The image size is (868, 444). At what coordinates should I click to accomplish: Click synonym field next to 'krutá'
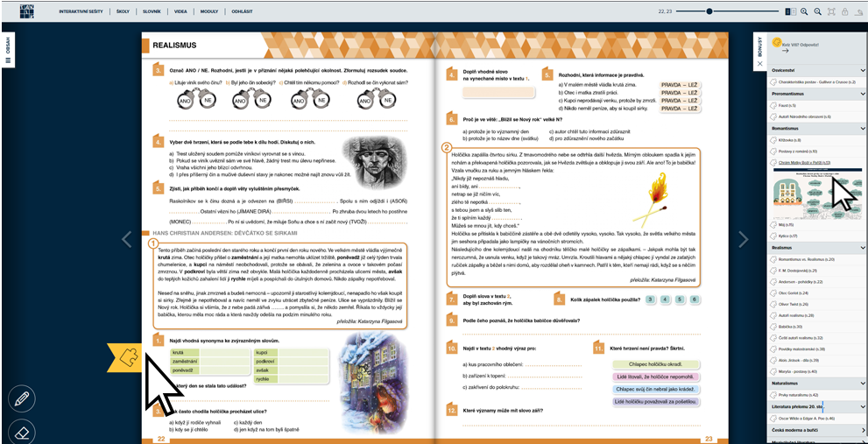(225, 352)
